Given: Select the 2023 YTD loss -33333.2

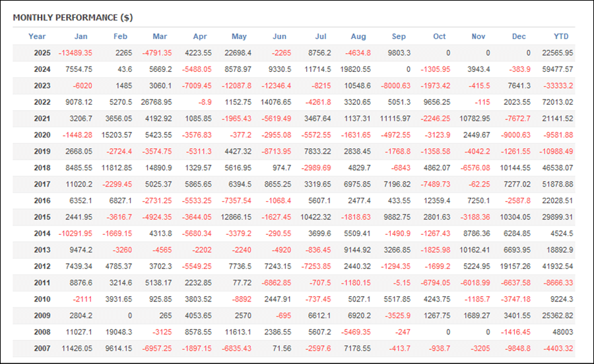Looking at the screenshot, I should pyautogui.click(x=556, y=86).
